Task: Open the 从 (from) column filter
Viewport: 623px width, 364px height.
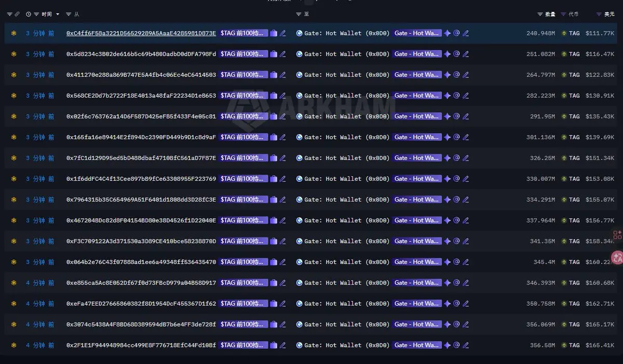Action: click(x=69, y=15)
